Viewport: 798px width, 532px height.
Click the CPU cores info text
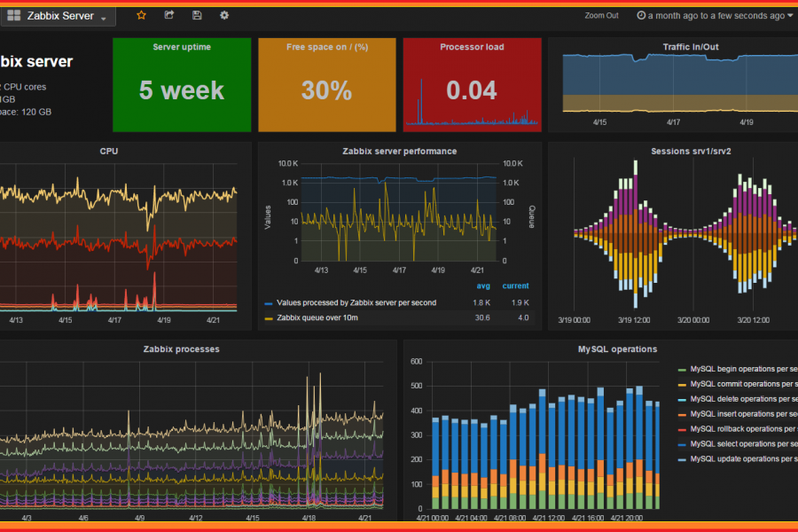23,87
